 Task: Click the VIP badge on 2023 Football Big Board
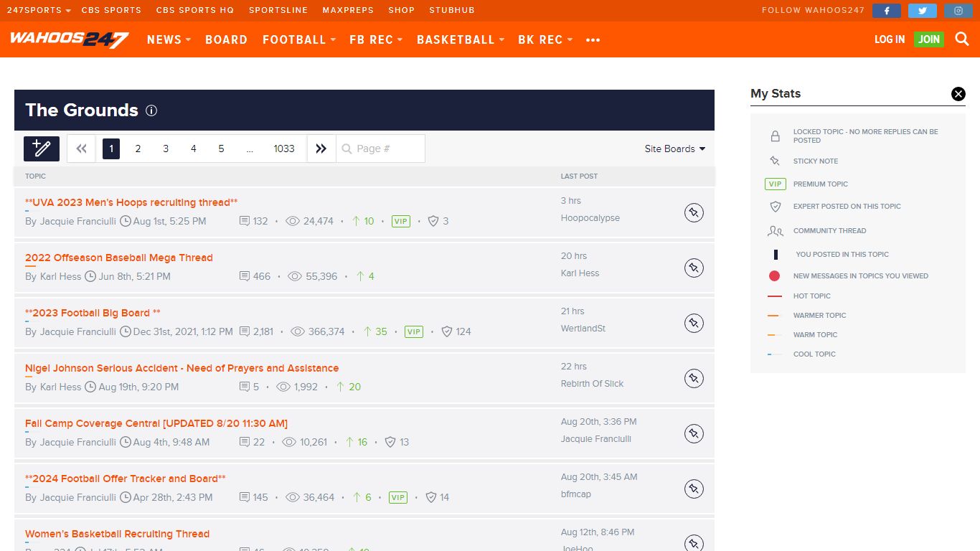pyautogui.click(x=414, y=331)
